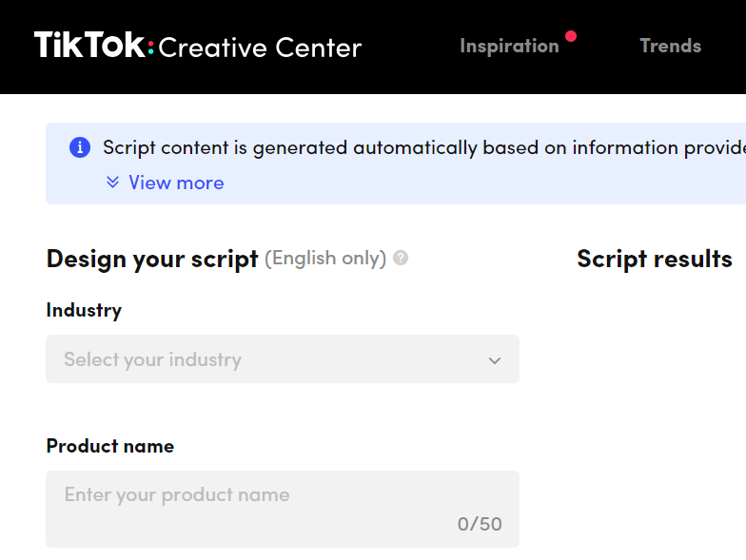Focus the Enter your product name field

coord(283,509)
